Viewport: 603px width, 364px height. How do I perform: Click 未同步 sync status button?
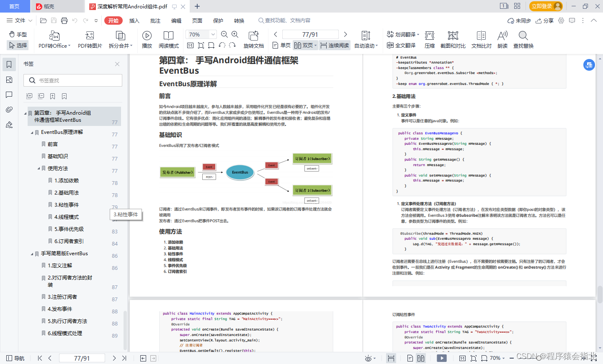[519, 21]
